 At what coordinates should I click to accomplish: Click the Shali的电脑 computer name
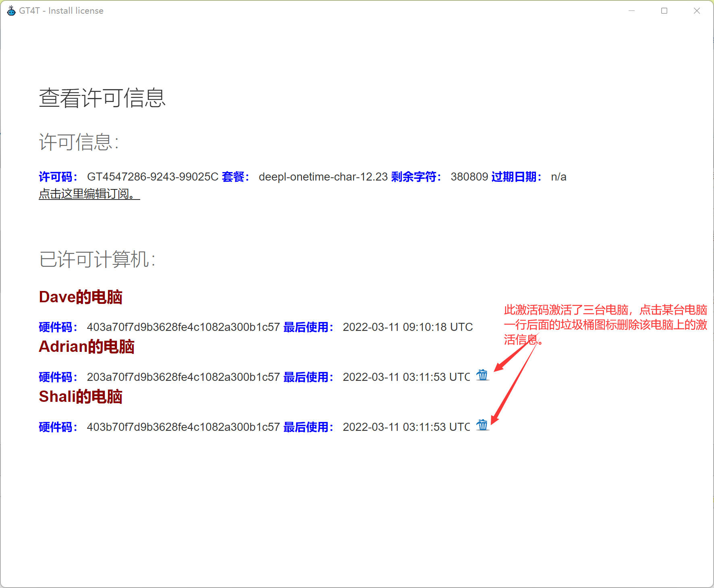(81, 397)
